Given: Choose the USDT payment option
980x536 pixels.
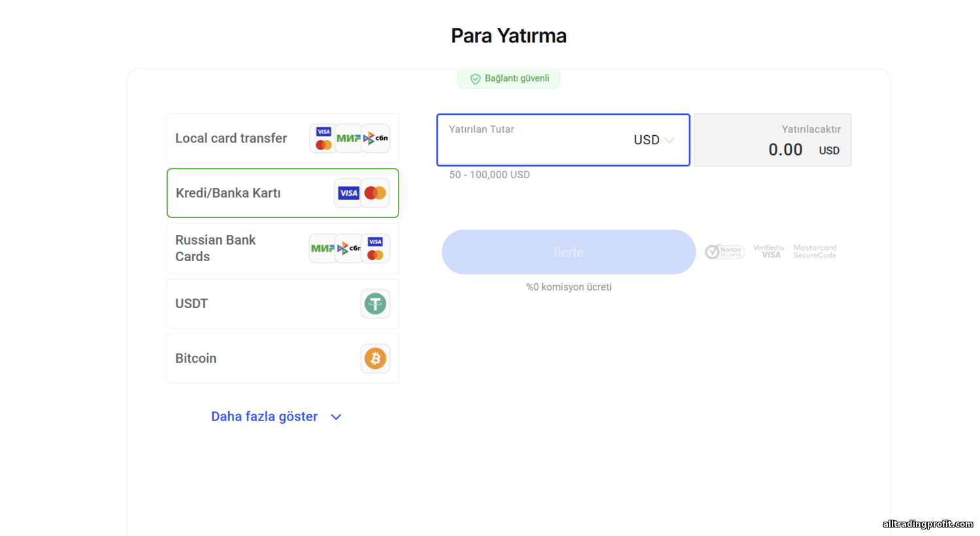Looking at the screenshot, I should pos(283,304).
